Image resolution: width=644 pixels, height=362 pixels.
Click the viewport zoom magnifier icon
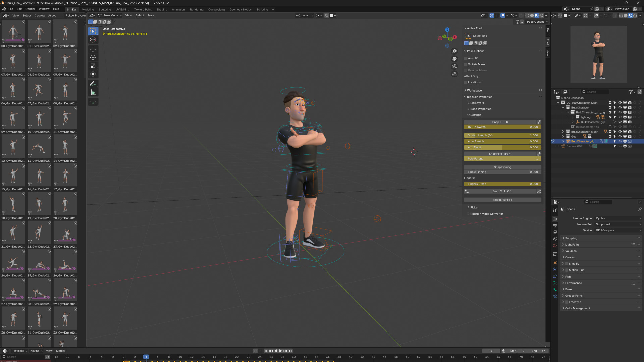click(x=454, y=51)
